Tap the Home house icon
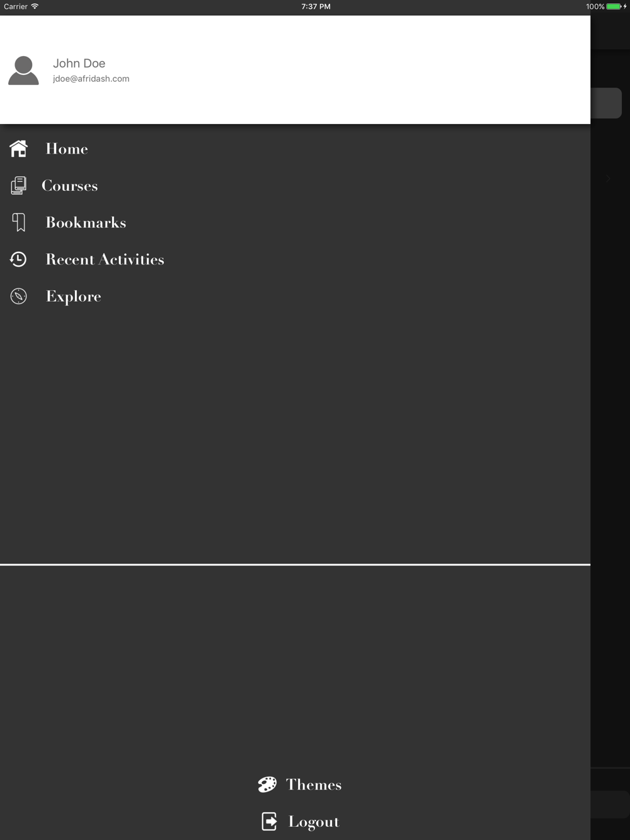This screenshot has width=630, height=840. tap(18, 149)
